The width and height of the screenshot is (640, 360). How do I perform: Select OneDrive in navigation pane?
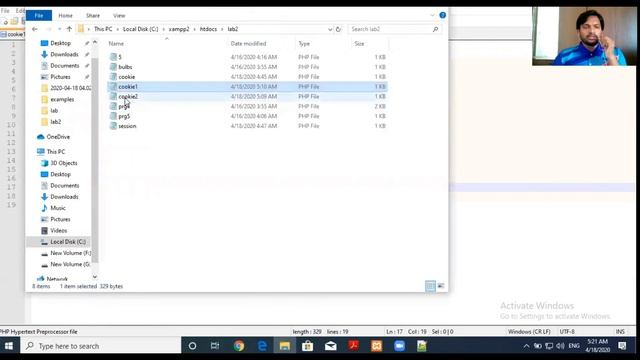(x=58, y=137)
